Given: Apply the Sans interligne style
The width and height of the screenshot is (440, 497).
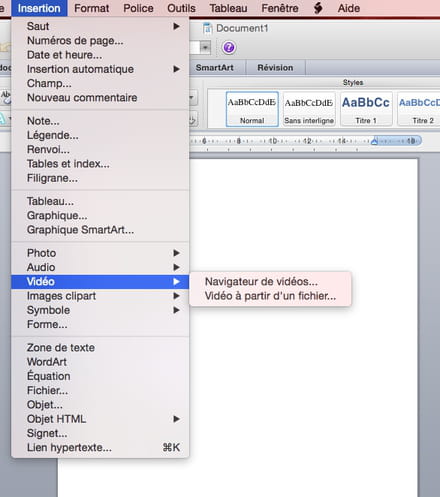Looking at the screenshot, I should click(309, 109).
